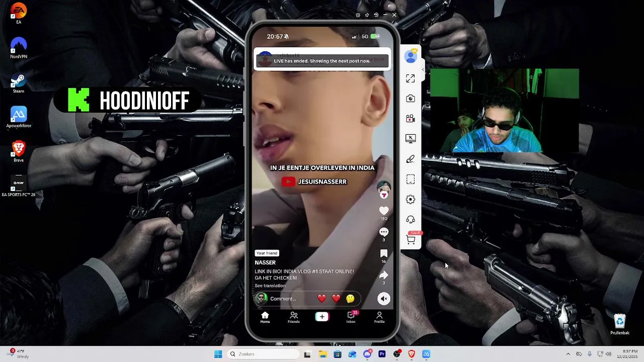Viewport: 644px width, 362px height.
Task: Open the TikTok Profile tab
Action: point(379,317)
